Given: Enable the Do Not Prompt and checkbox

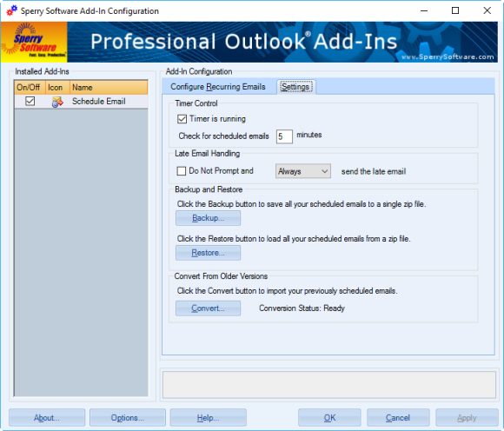Looking at the screenshot, I should click(x=182, y=171).
